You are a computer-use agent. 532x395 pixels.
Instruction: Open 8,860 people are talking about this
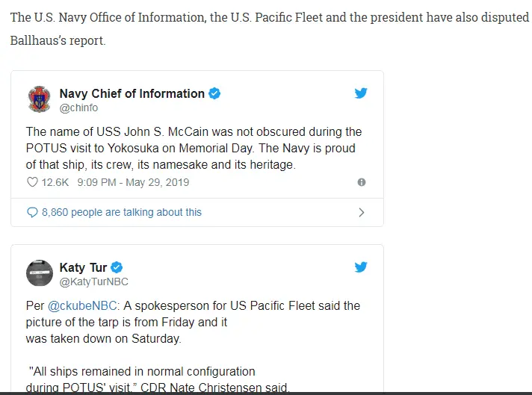(x=122, y=212)
